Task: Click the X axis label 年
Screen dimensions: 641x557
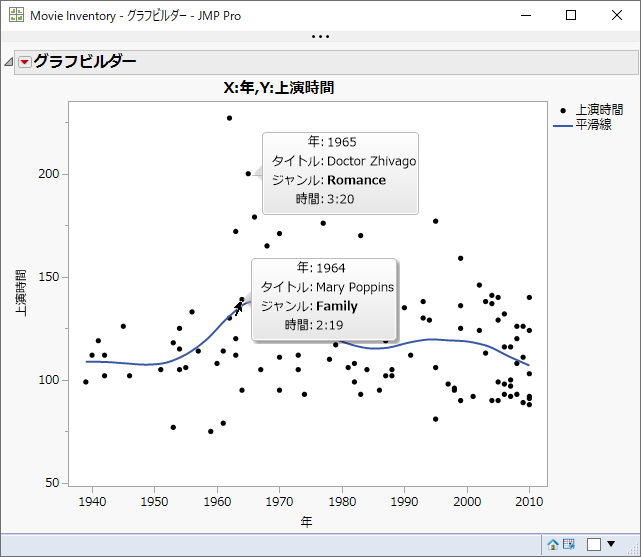Action: pyautogui.click(x=306, y=522)
